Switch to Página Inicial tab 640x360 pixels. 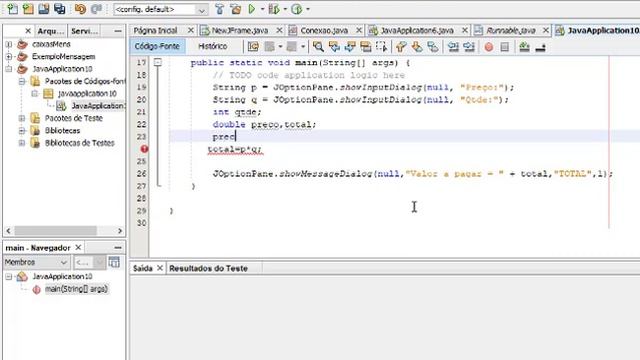[156, 31]
